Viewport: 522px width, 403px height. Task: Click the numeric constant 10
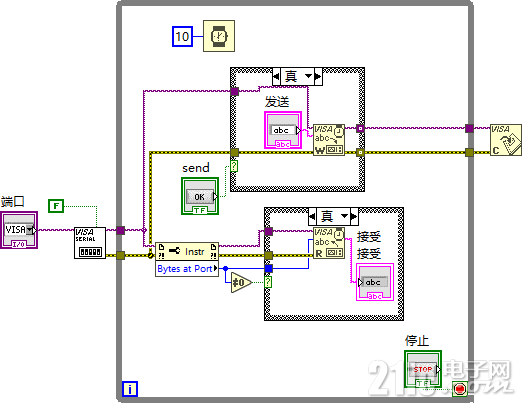(182, 36)
